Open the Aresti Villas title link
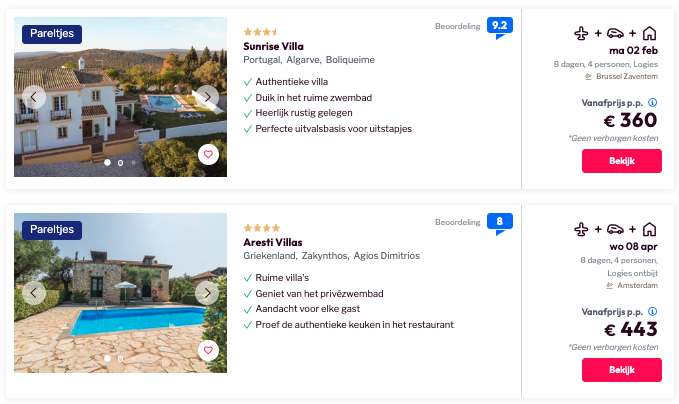The width and height of the screenshot is (679, 404). (272, 242)
